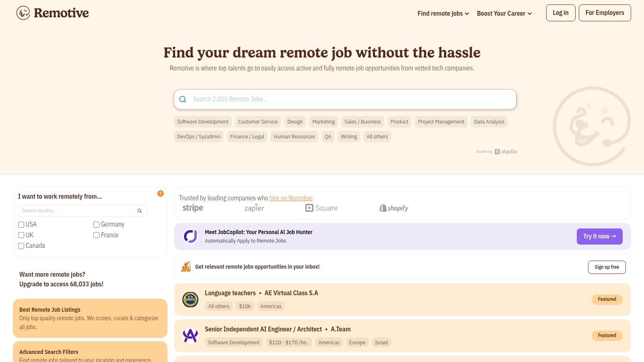Select the Data Analysis category tag

coord(489,121)
